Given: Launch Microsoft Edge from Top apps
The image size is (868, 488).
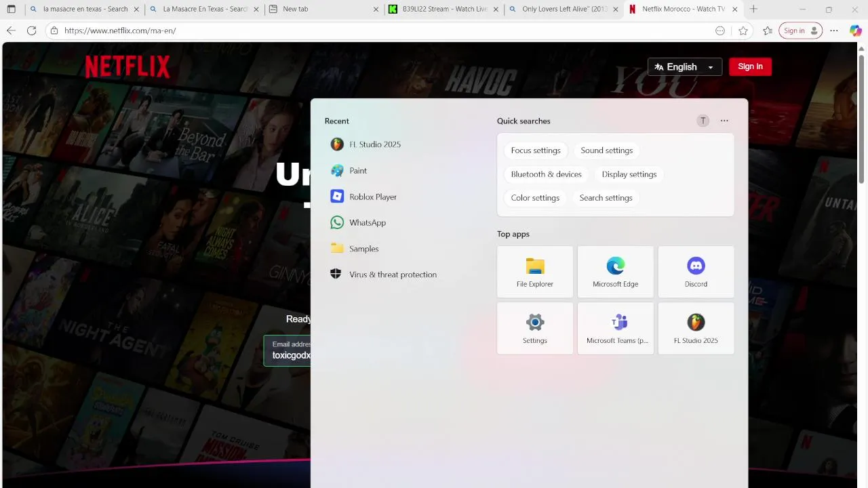Looking at the screenshot, I should pyautogui.click(x=616, y=272).
